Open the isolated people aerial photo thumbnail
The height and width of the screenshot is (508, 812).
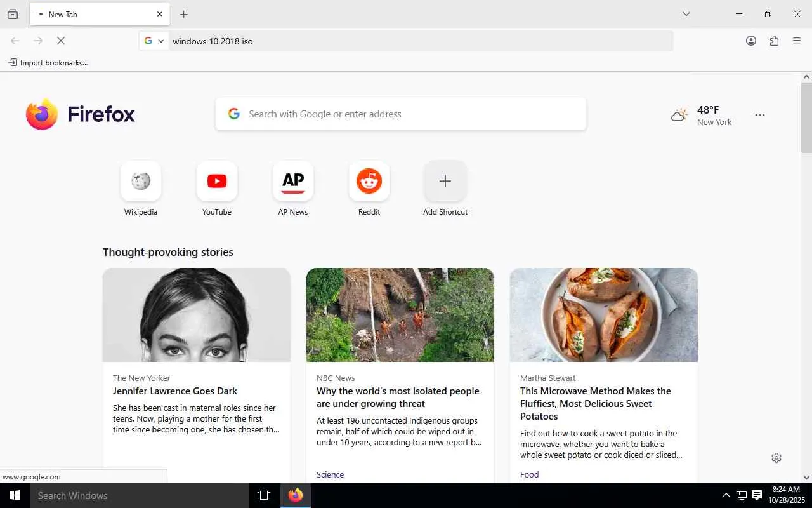point(400,315)
